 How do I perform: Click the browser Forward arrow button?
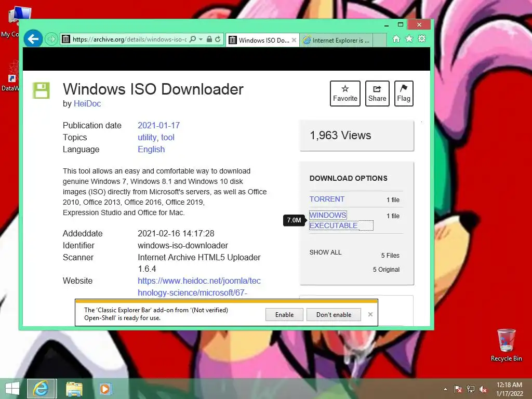click(x=51, y=39)
